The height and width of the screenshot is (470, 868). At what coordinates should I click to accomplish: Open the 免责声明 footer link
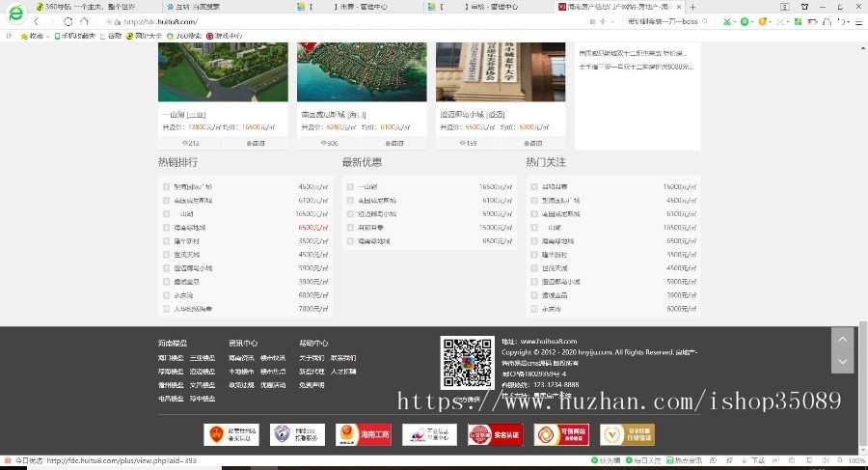[x=312, y=385]
